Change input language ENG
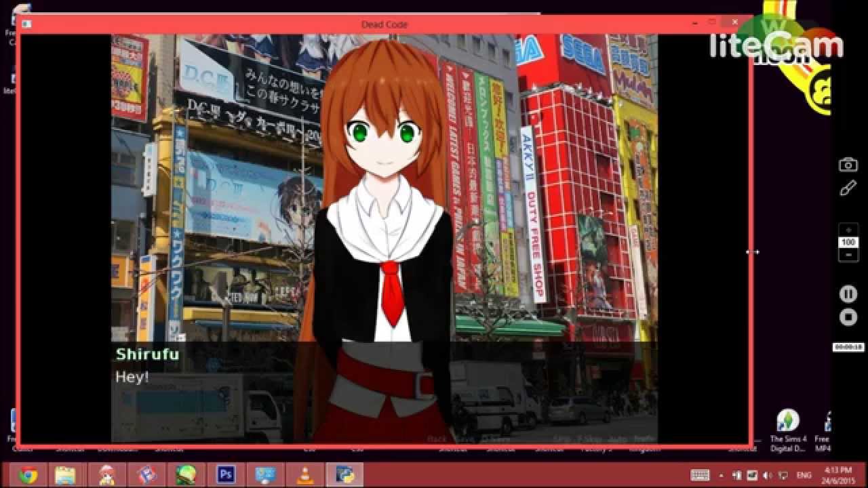 (x=804, y=475)
